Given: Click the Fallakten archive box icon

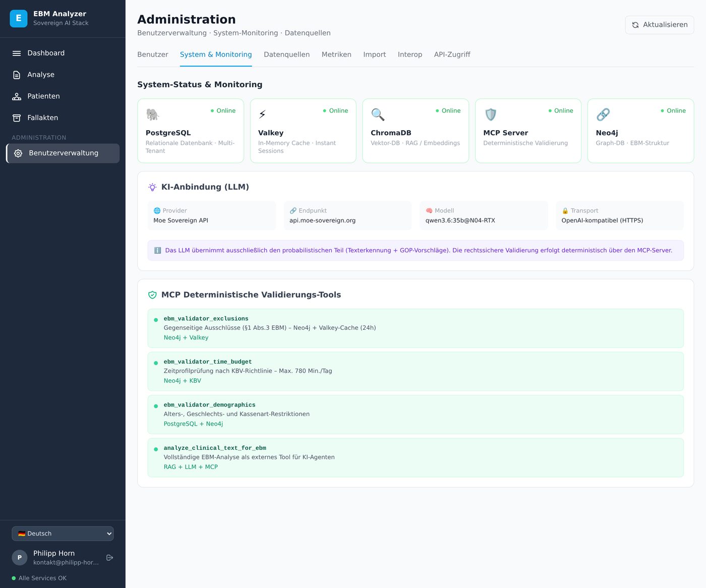Looking at the screenshot, I should 17,117.
